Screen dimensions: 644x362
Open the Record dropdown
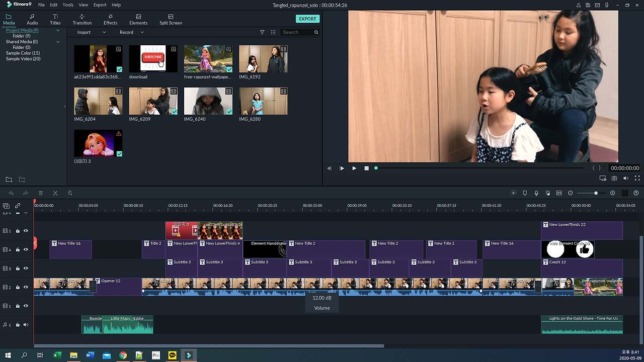pos(131,32)
